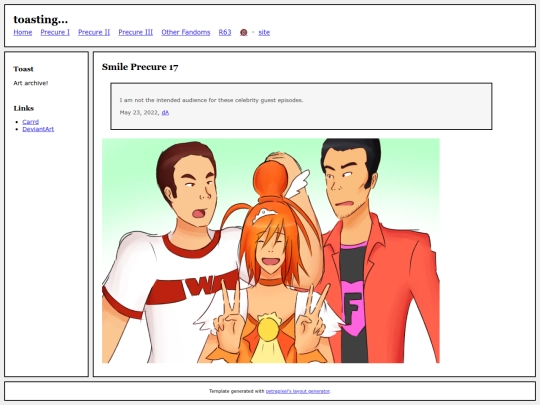The width and height of the screenshot is (540, 405).
Task: Click the 'Links' sidebar heading
Action: tap(24, 108)
